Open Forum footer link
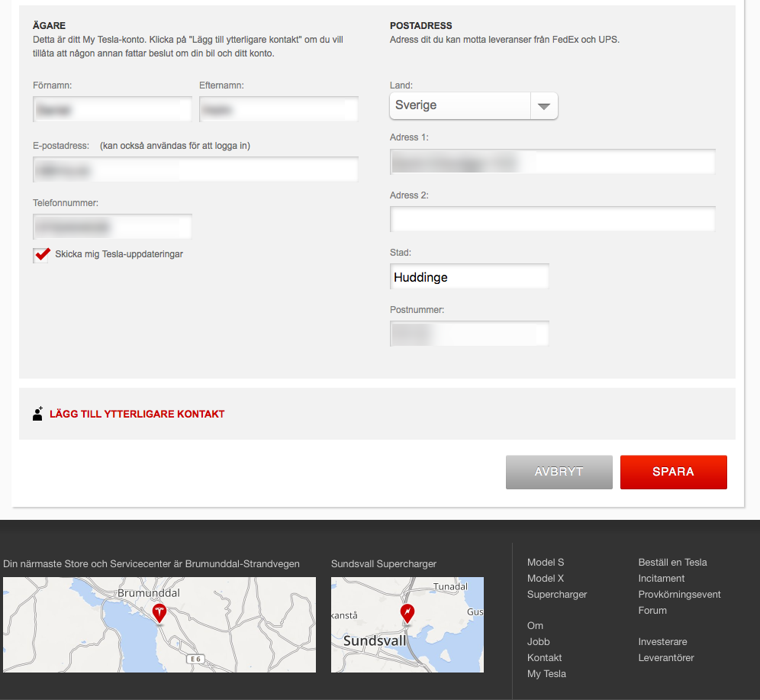Viewport: 760px width, 700px height. tap(652, 611)
